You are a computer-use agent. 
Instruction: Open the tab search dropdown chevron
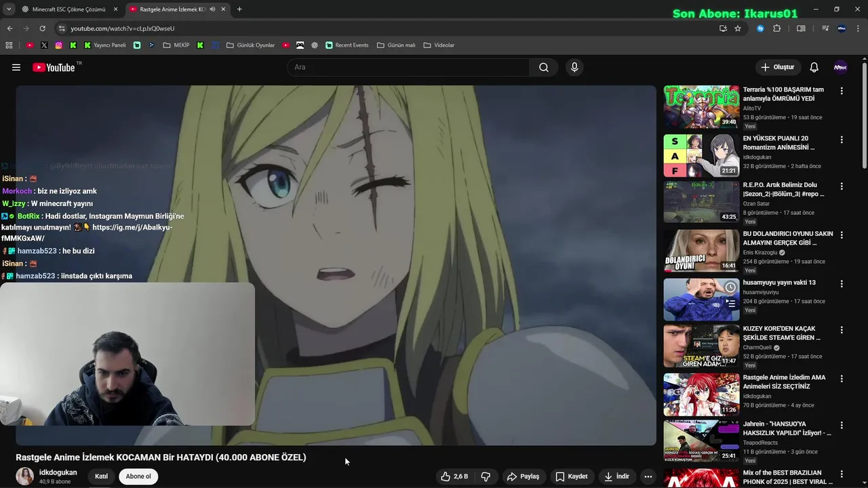pos(9,9)
